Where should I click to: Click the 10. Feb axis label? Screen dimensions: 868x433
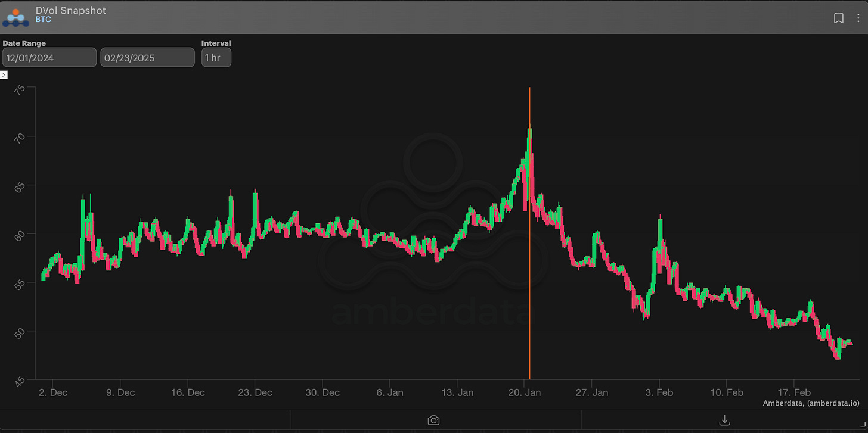coord(727,392)
